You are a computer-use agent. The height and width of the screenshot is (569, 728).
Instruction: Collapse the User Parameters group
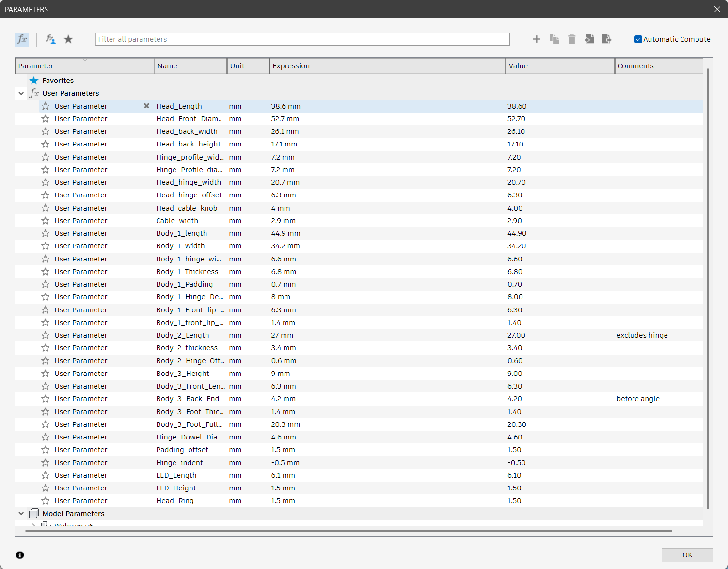click(21, 93)
